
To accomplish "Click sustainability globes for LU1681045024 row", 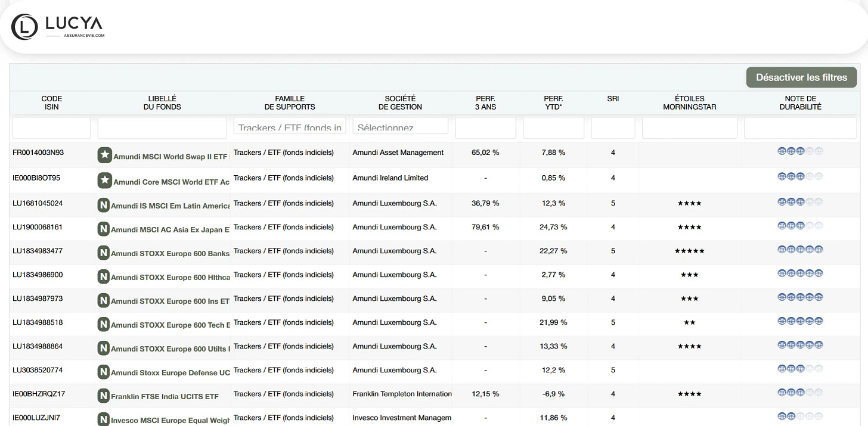I will tap(800, 202).
